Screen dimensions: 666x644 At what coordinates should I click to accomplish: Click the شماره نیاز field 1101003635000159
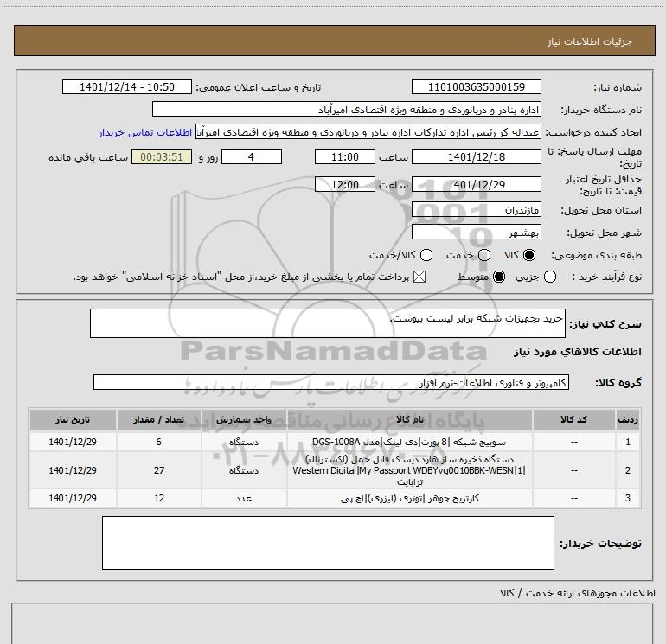[x=476, y=87]
